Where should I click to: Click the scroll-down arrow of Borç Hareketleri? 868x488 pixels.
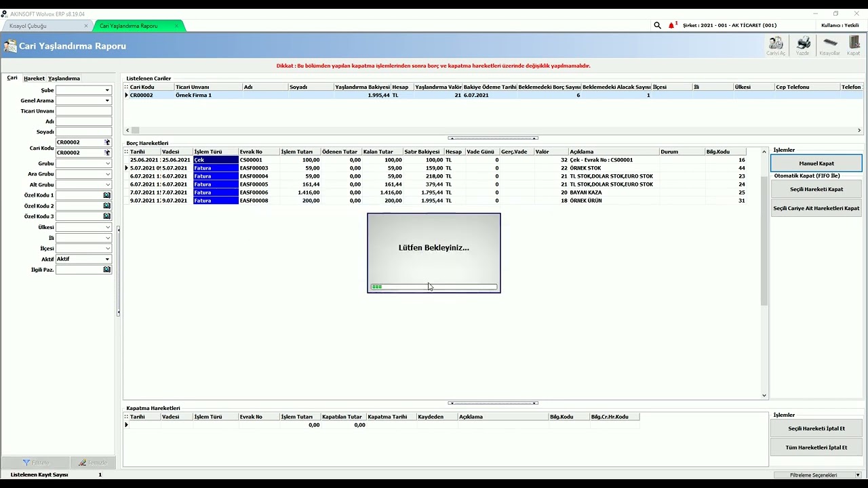point(764,395)
